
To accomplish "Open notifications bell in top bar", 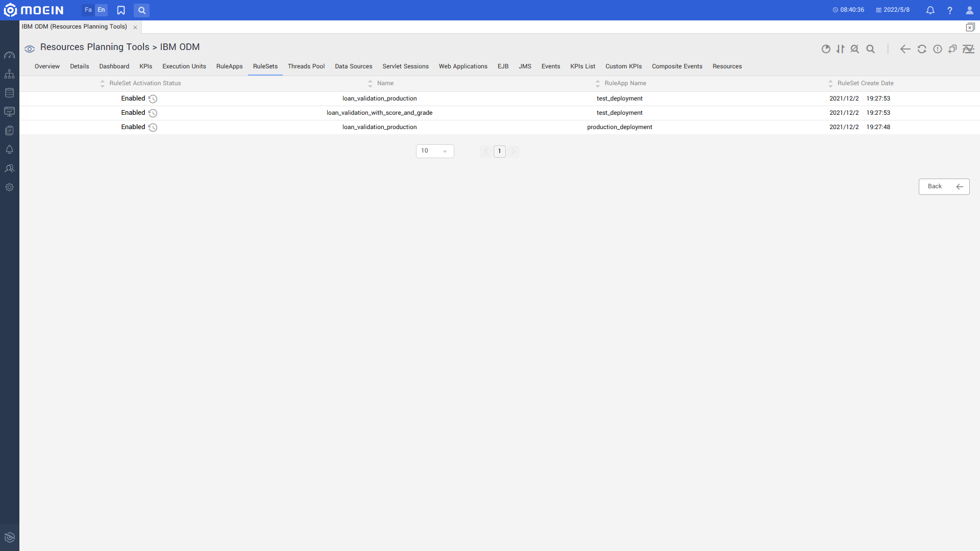I will [x=930, y=10].
